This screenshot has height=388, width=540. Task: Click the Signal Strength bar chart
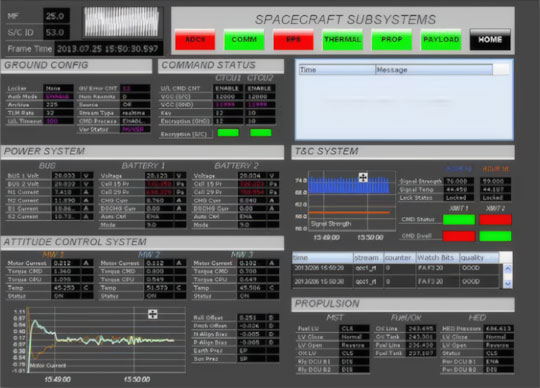pyautogui.click(x=351, y=200)
